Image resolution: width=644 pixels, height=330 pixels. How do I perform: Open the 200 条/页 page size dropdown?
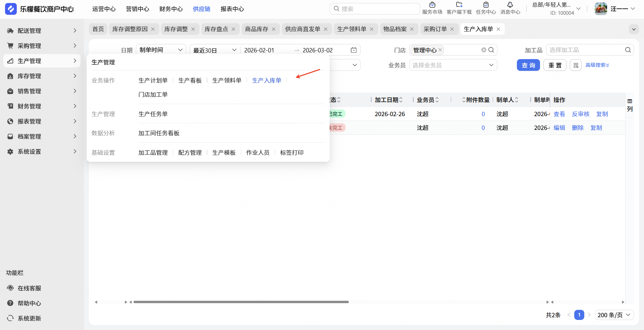614,315
